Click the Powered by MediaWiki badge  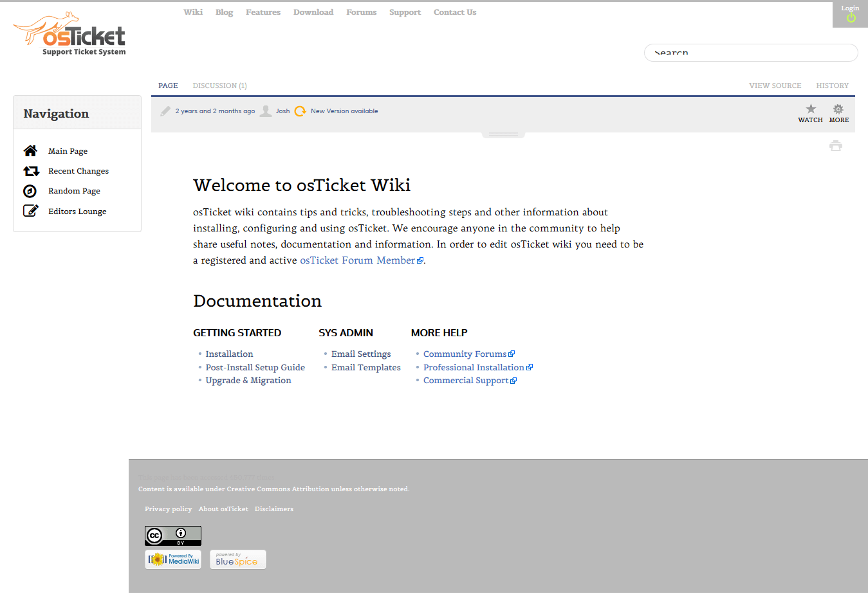click(173, 559)
